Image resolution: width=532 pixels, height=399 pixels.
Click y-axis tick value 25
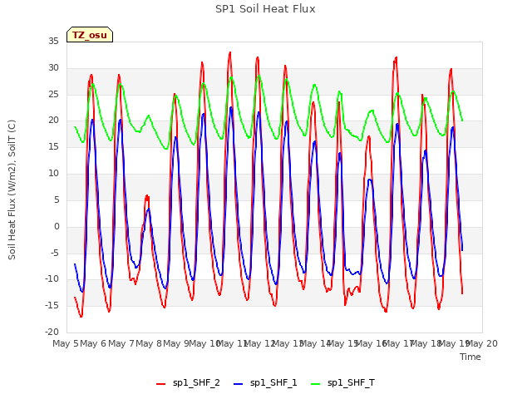pyautogui.click(x=53, y=94)
